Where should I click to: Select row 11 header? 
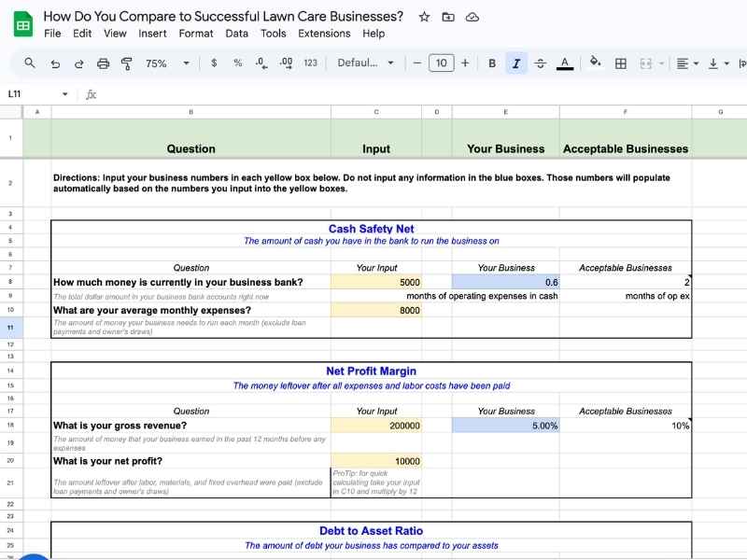11,328
